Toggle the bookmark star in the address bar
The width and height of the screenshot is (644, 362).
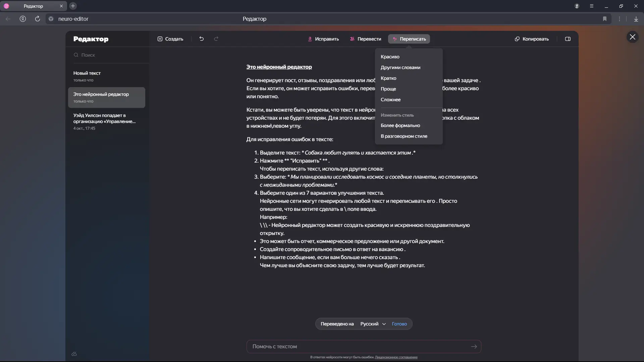(605, 19)
